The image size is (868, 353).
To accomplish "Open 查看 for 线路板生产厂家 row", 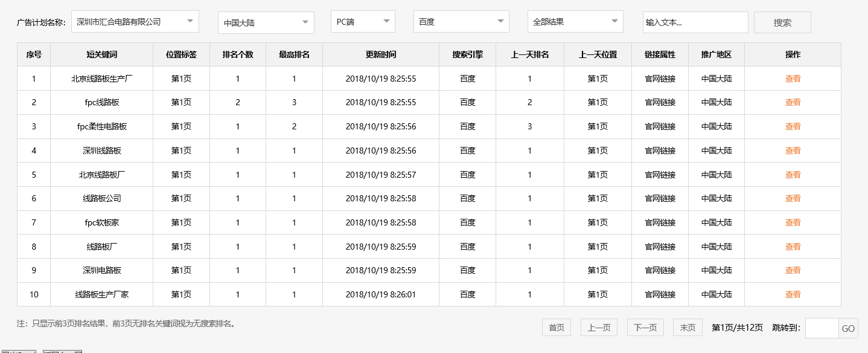I will coord(793,294).
